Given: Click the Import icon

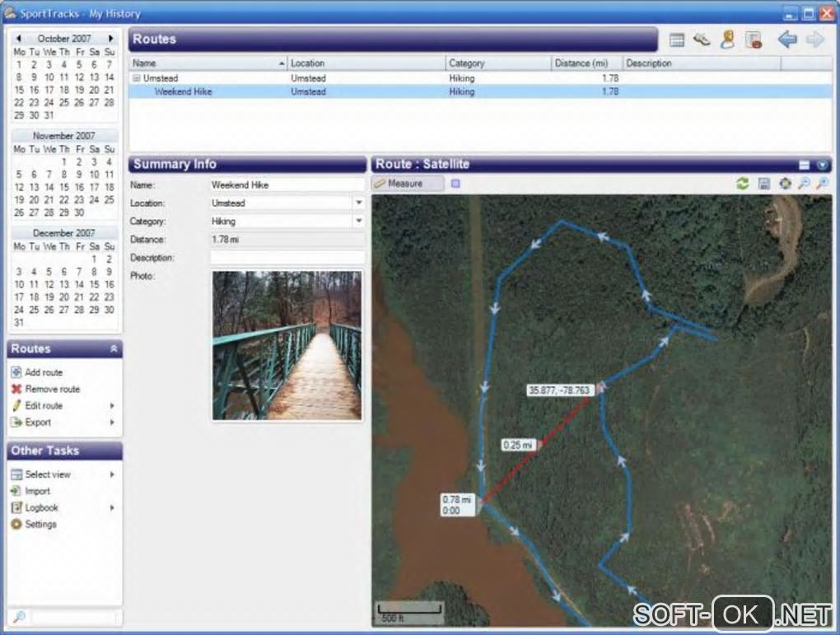Looking at the screenshot, I should click(x=16, y=491).
